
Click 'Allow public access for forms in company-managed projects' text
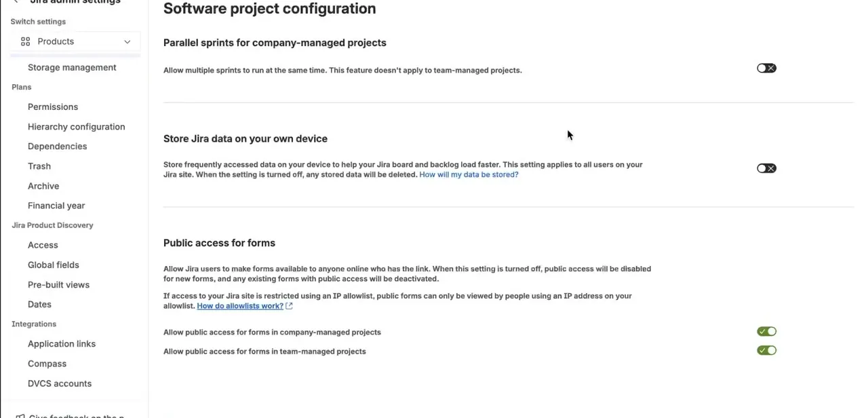272,332
